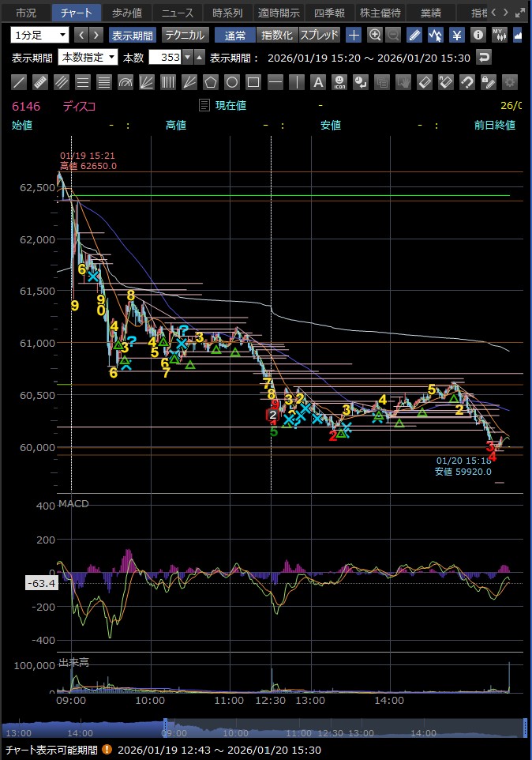Click the crosshair plus icon
Image resolution: width=532 pixels, height=760 pixels.
click(354, 35)
